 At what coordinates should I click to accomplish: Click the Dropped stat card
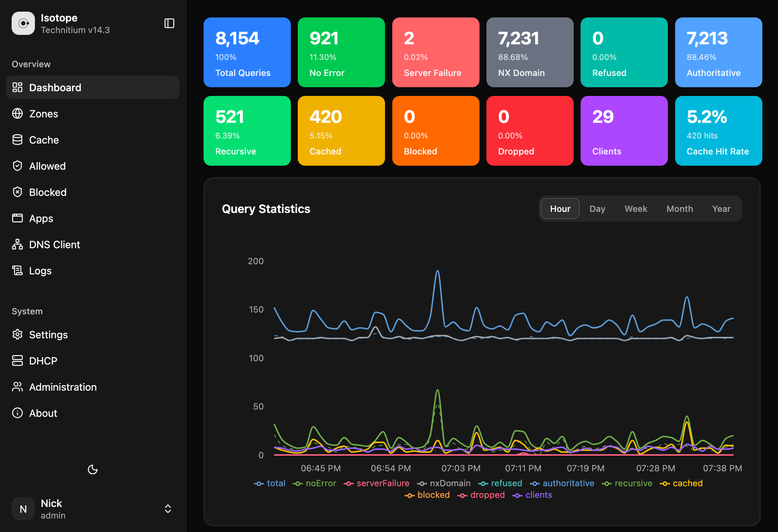530,131
